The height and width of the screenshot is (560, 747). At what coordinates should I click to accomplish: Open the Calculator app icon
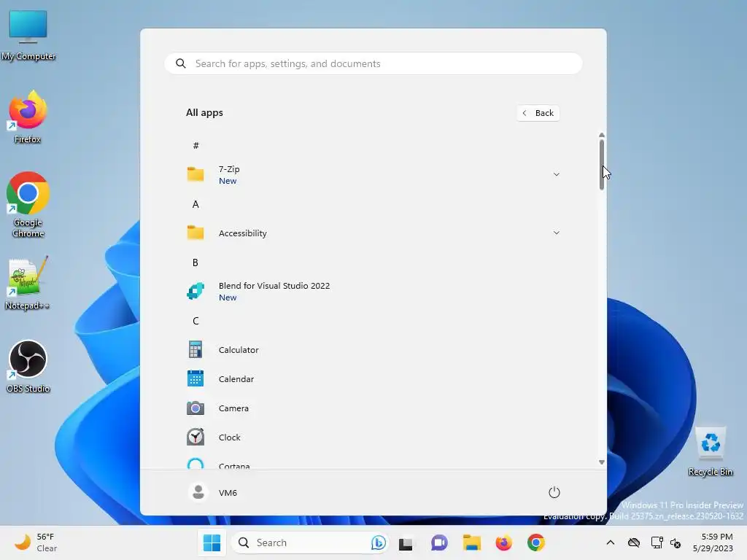(196, 349)
